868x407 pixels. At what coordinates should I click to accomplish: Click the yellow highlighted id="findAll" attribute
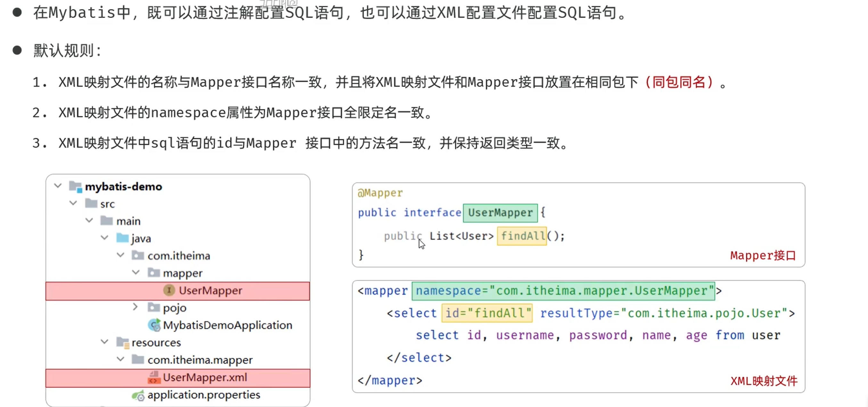[487, 313]
